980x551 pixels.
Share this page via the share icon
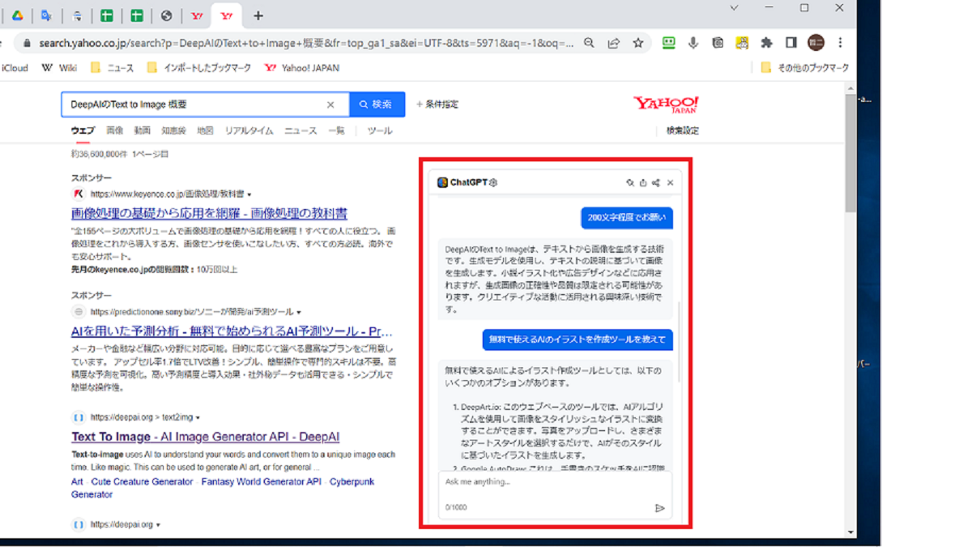click(614, 43)
